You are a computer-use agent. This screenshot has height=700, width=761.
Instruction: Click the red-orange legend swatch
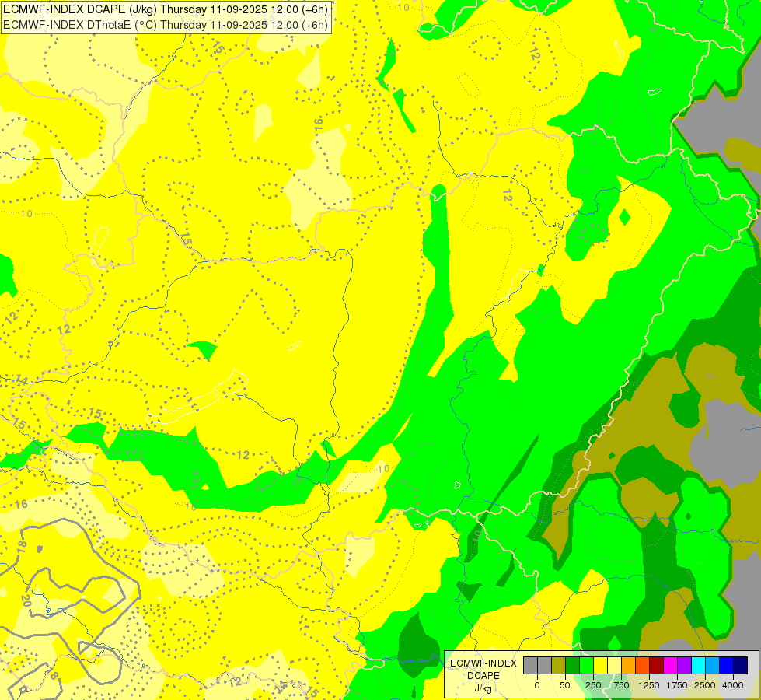[x=643, y=665]
